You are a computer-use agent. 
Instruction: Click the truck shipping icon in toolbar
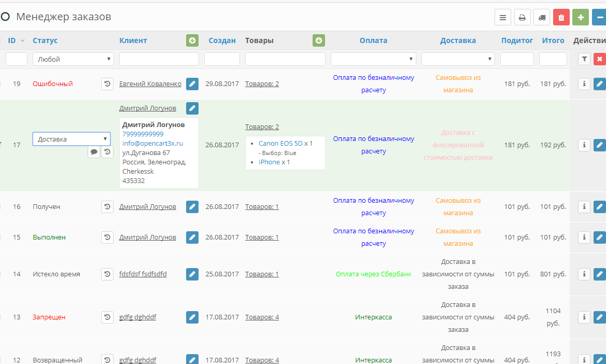pyautogui.click(x=542, y=18)
